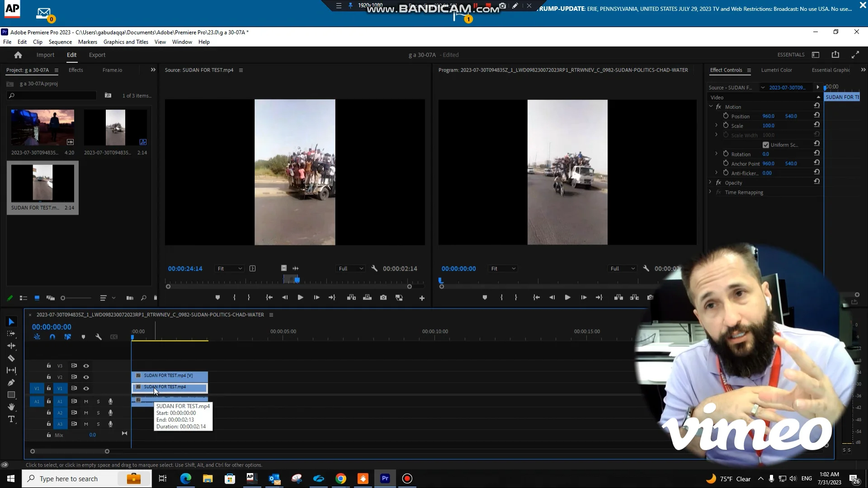This screenshot has width=868, height=488.
Task: Open the Sequence menu
Action: pos(60,42)
